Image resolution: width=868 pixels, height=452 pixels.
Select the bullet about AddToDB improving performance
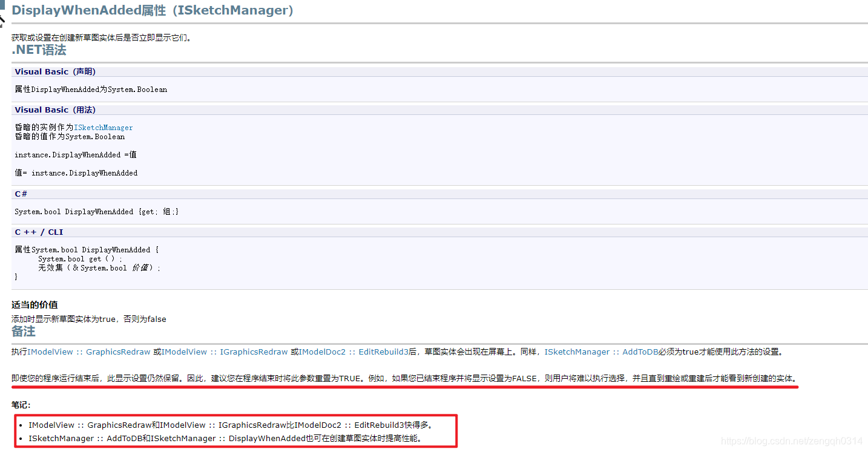pyautogui.click(x=225, y=438)
